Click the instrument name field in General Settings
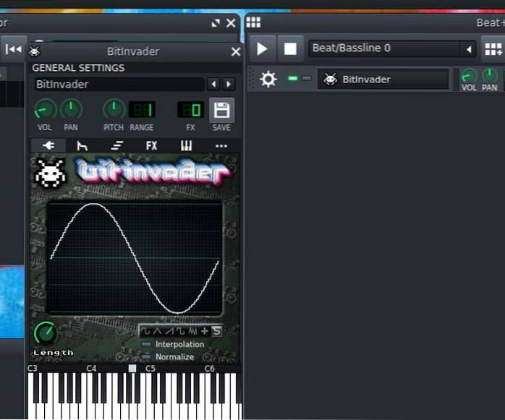The width and height of the screenshot is (505, 420). click(x=119, y=85)
